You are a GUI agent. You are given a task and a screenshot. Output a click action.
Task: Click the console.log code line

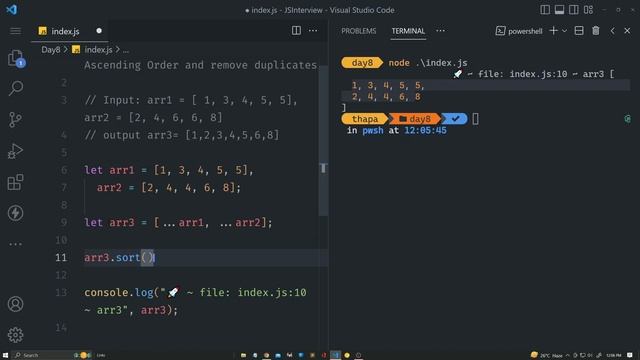pyautogui.click(x=195, y=301)
